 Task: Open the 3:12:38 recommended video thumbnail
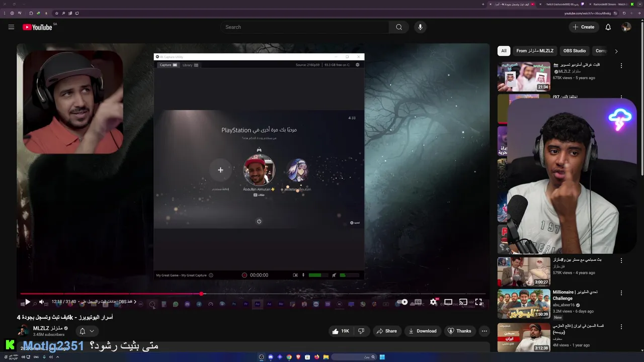[524, 337]
